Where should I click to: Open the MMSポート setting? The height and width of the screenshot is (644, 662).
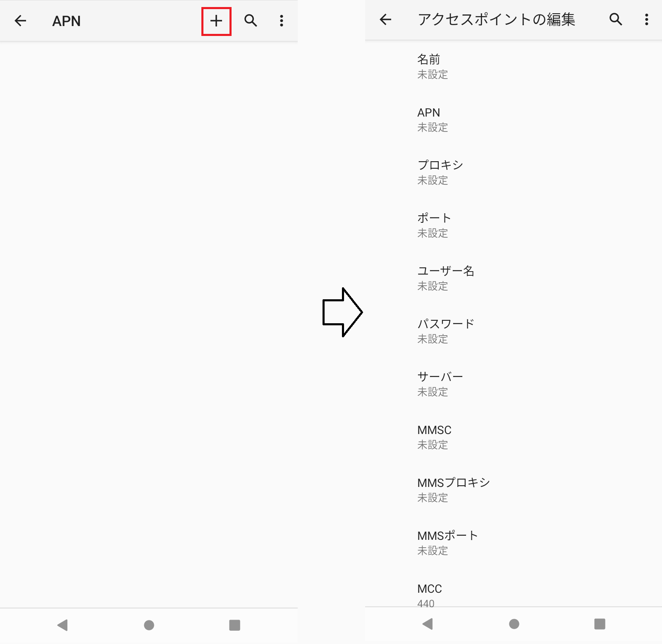pyautogui.click(x=514, y=543)
